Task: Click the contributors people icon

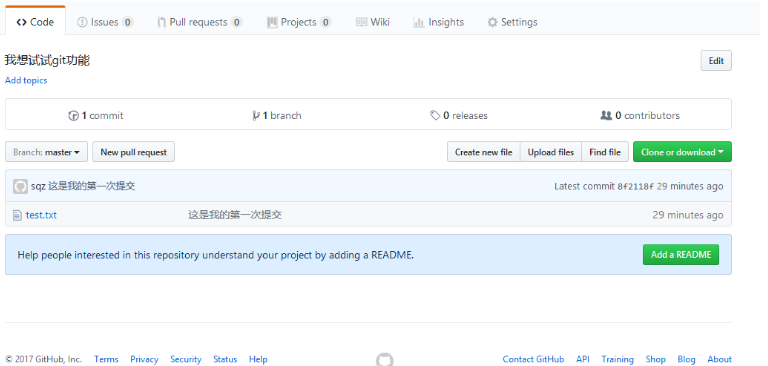Action: [606, 115]
